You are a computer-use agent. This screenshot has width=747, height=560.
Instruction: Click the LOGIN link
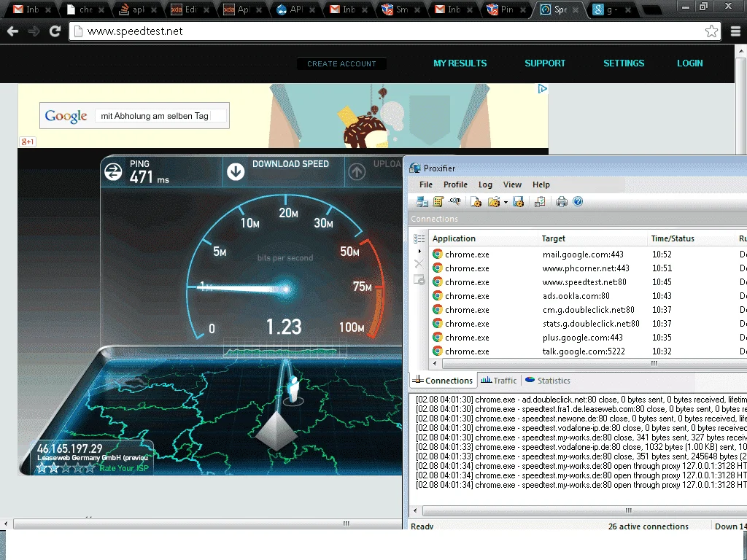coord(690,63)
